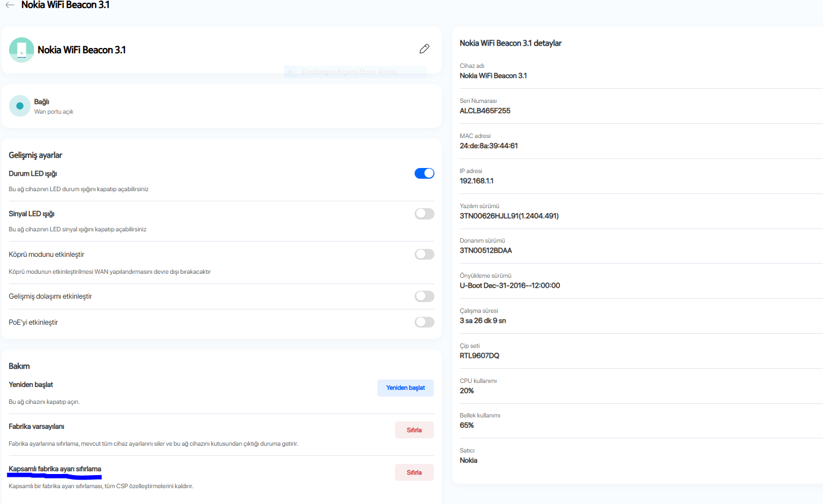Click Sıfırla for Kapsamlı fabrika ayarı sıfırlama
823x504 pixels.
[414, 472]
